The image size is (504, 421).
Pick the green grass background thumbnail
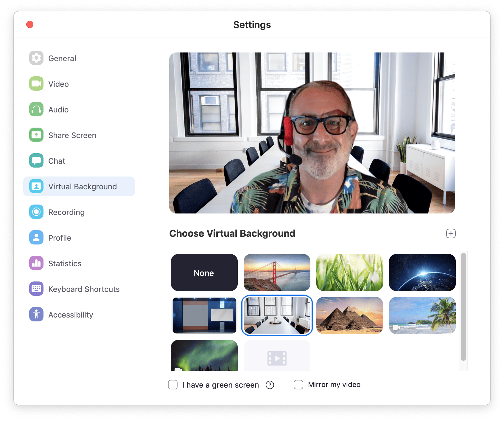350,273
